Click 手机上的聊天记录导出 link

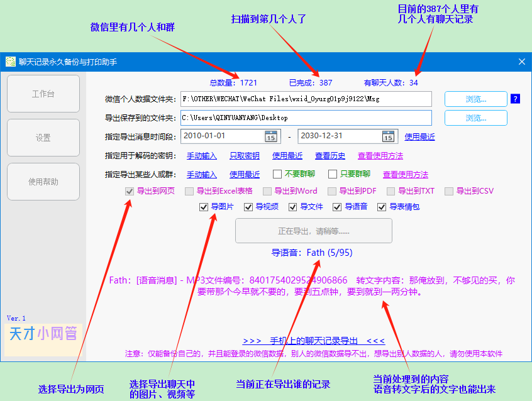pos(313,341)
